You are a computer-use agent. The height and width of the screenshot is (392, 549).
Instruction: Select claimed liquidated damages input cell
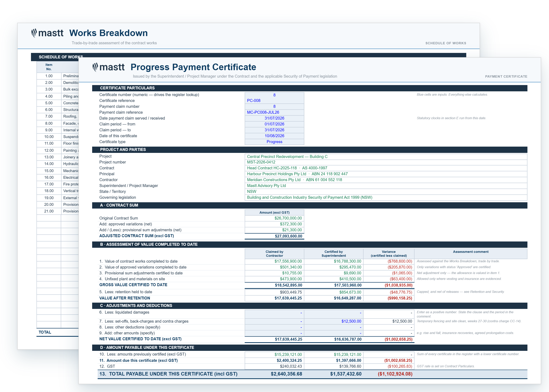tap(274, 314)
